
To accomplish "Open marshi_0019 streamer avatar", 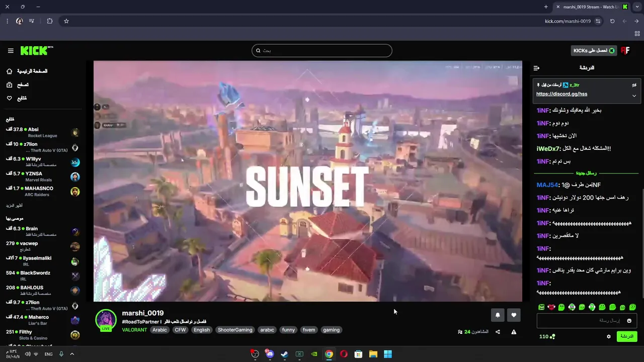I will (106, 320).
